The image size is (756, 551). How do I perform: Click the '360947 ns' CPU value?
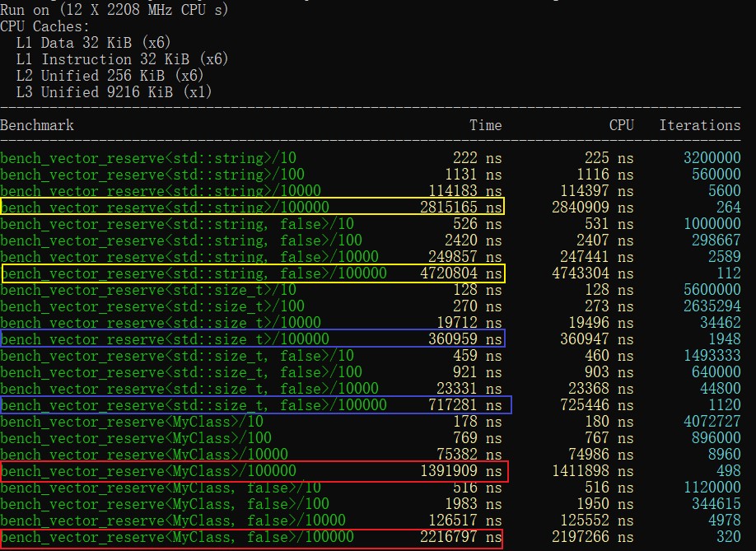click(x=597, y=339)
